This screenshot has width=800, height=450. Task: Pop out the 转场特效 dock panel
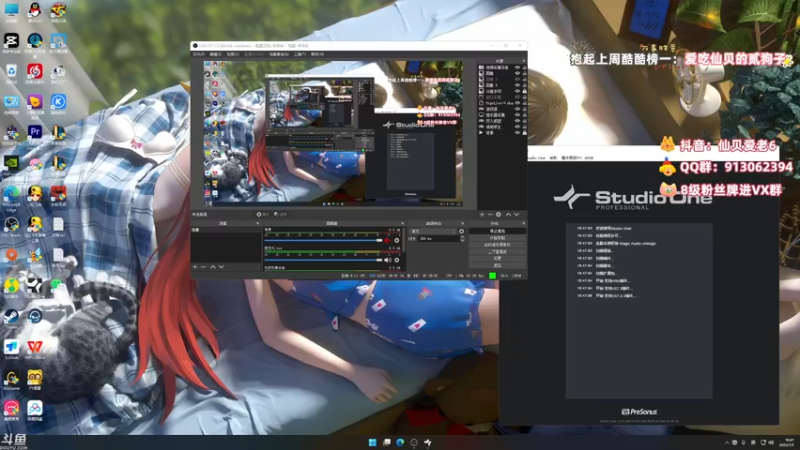(x=462, y=223)
